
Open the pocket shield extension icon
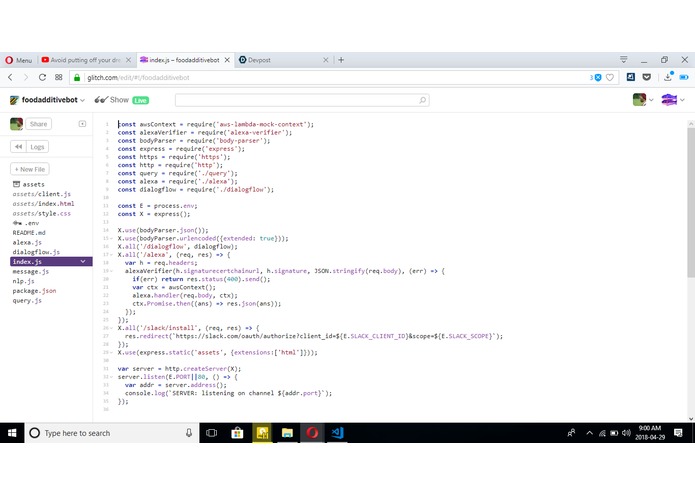[x=647, y=78]
